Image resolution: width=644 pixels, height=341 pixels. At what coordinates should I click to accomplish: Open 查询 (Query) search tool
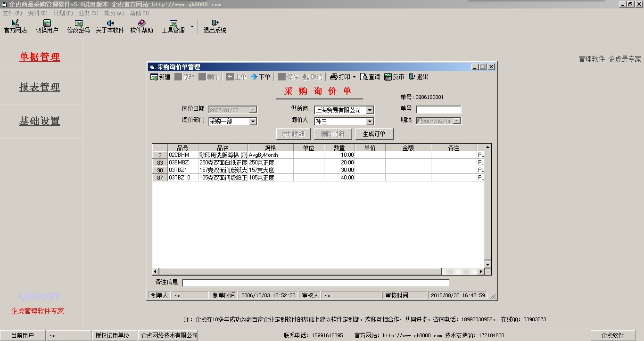tap(364, 77)
